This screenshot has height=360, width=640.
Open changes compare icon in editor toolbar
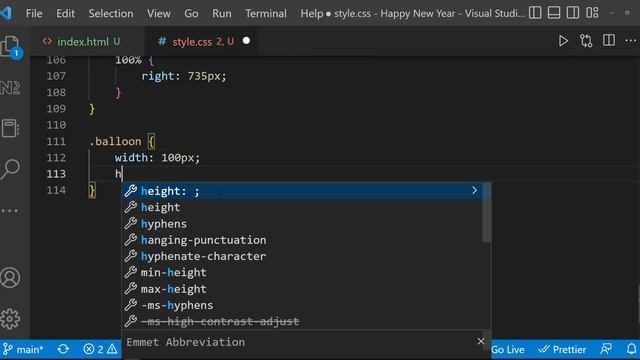(x=586, y=41)
